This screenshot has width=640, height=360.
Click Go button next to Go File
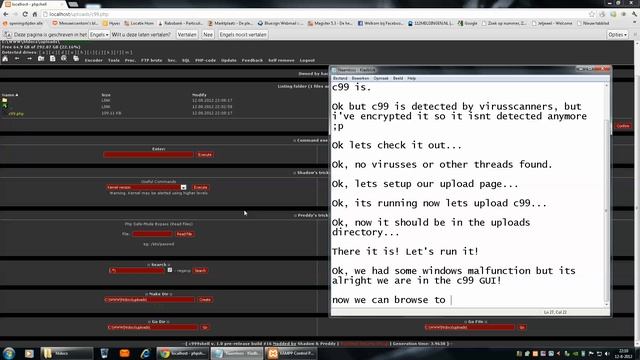522,327
